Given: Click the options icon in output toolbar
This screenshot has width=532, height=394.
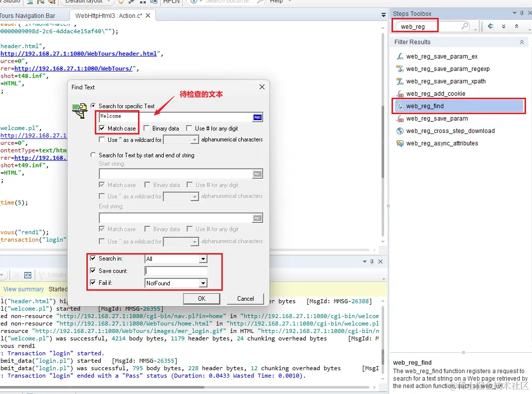Looking at the screenshot, I should tap(28, 275).
